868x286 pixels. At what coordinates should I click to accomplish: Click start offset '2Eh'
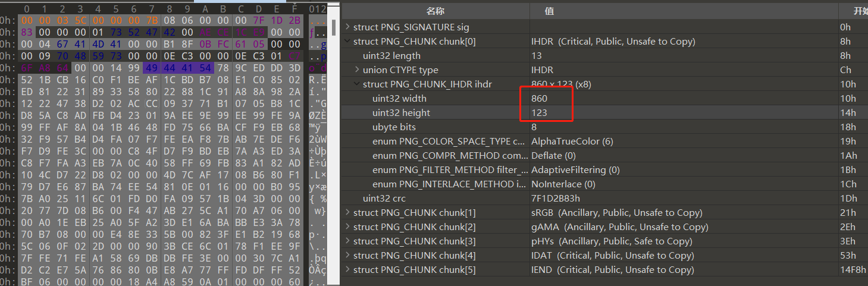click(x=847, y=227)
